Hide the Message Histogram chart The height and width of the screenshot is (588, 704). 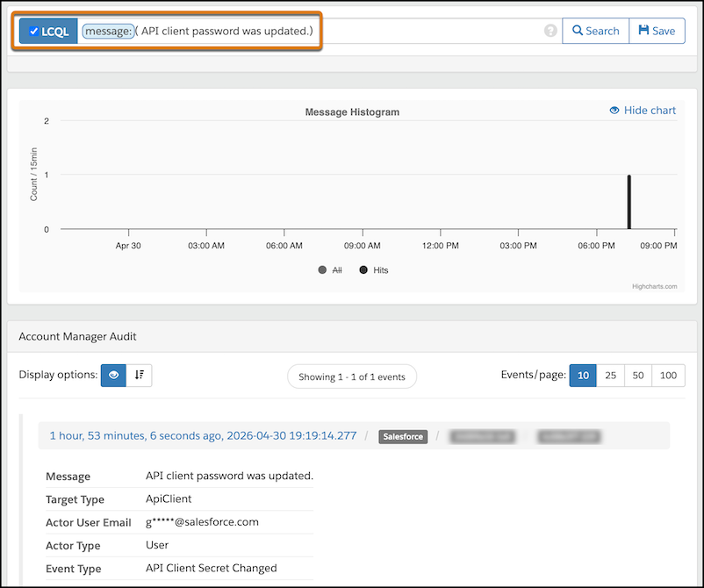[643, 111]
